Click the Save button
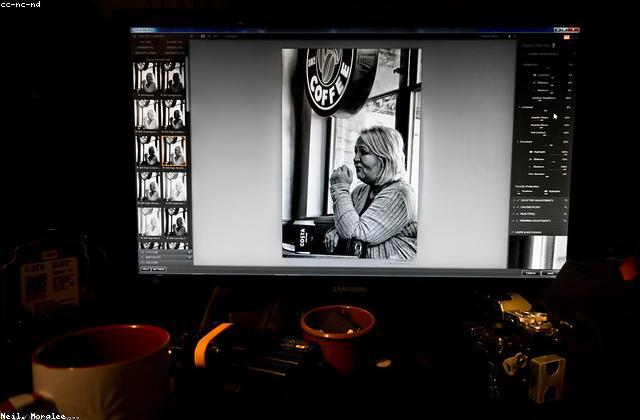Screen dimensions: 640x420 [x=549, y=273]
